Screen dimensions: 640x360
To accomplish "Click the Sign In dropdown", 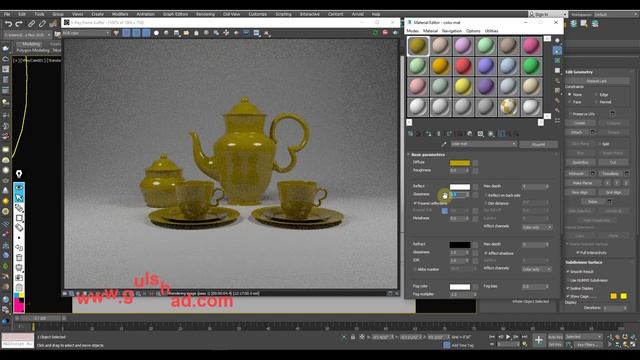I will coord(548,14).
